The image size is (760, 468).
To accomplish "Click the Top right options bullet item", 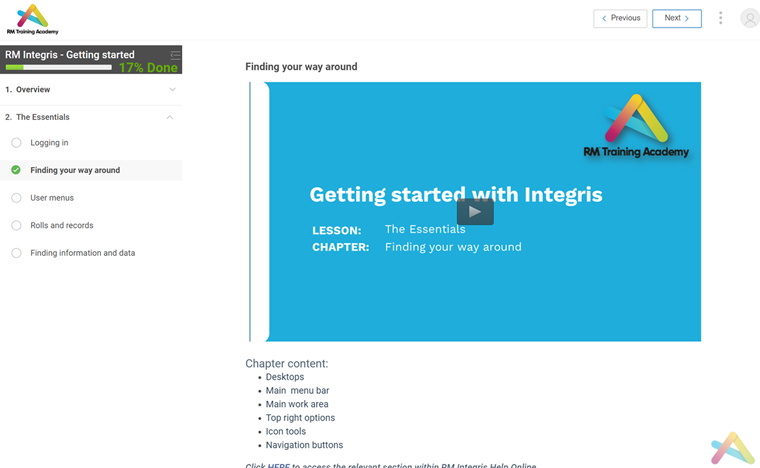I will tap(300, 418).
